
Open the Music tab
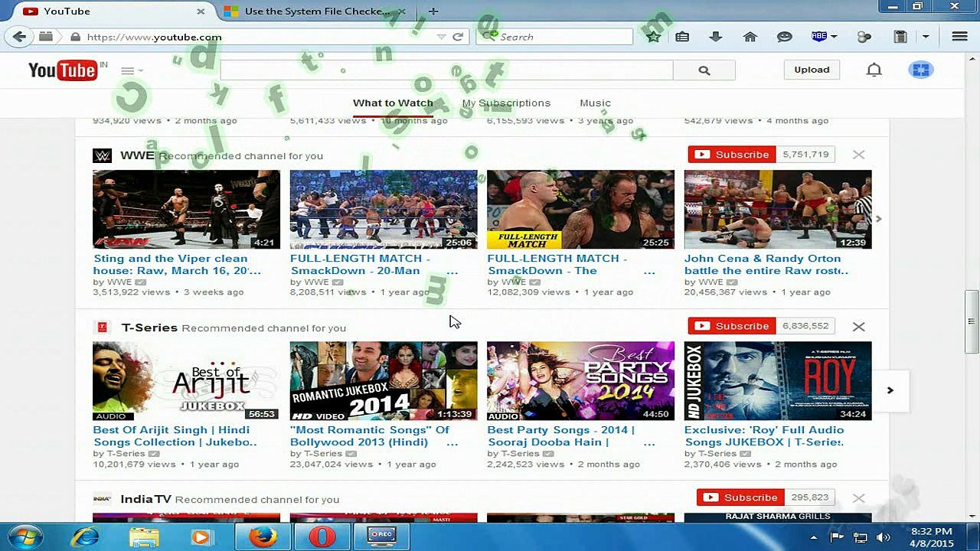[595, 103]
